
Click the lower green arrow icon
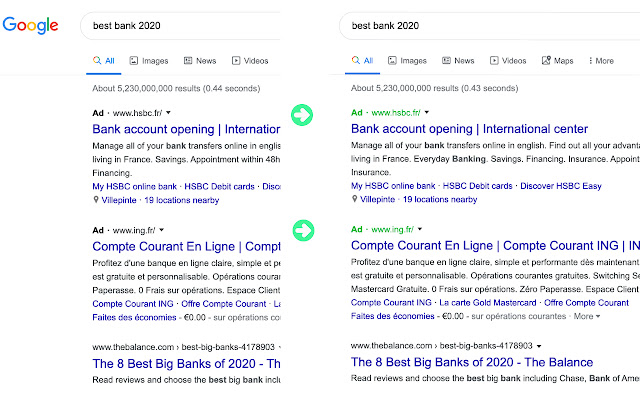tap(302, 230)
